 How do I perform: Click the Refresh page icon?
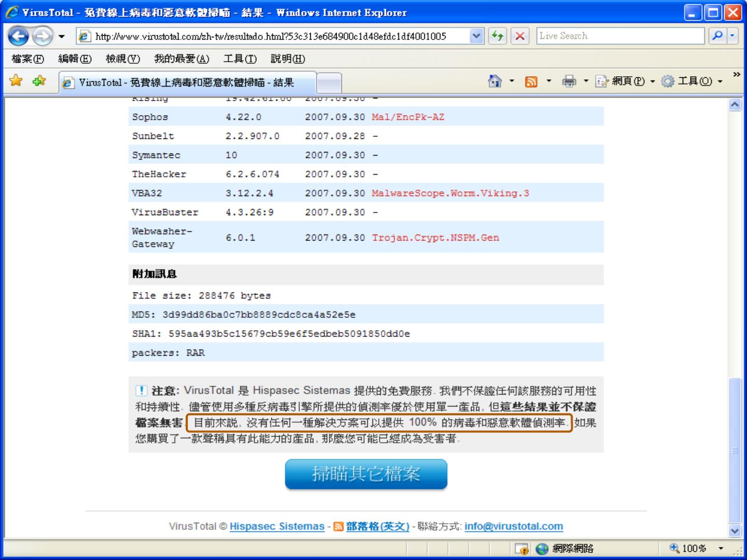click(x=497, y=36)
